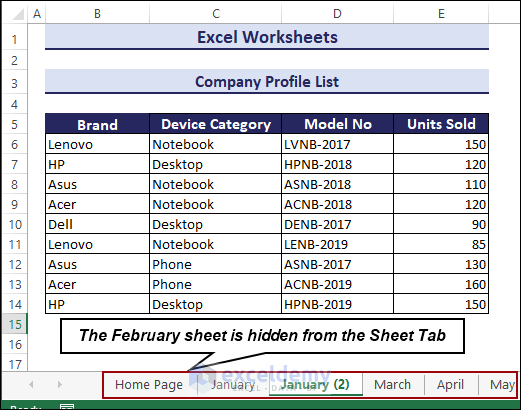This screenshot has height=410, width=521.
Task: Select column D header
Action: coord(337,14)
